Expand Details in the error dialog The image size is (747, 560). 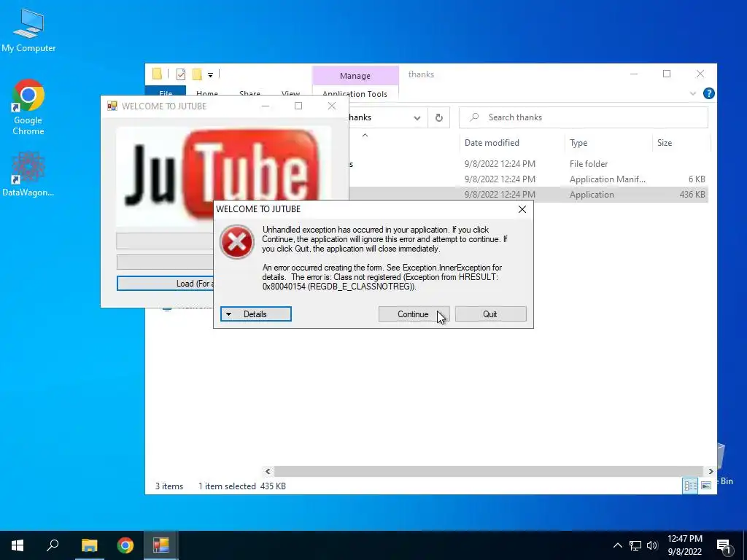(x=256, y=314)
